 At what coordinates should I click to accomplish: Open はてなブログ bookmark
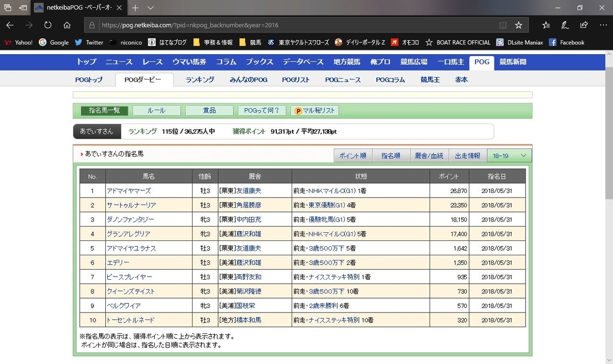click(x=167, y=42)
